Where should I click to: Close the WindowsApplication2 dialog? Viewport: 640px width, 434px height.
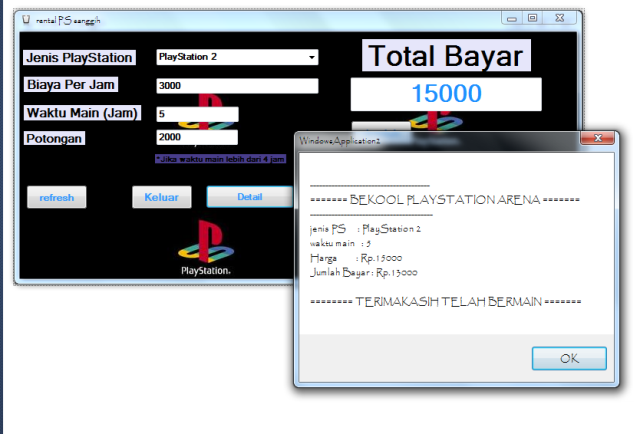[598, 138]
